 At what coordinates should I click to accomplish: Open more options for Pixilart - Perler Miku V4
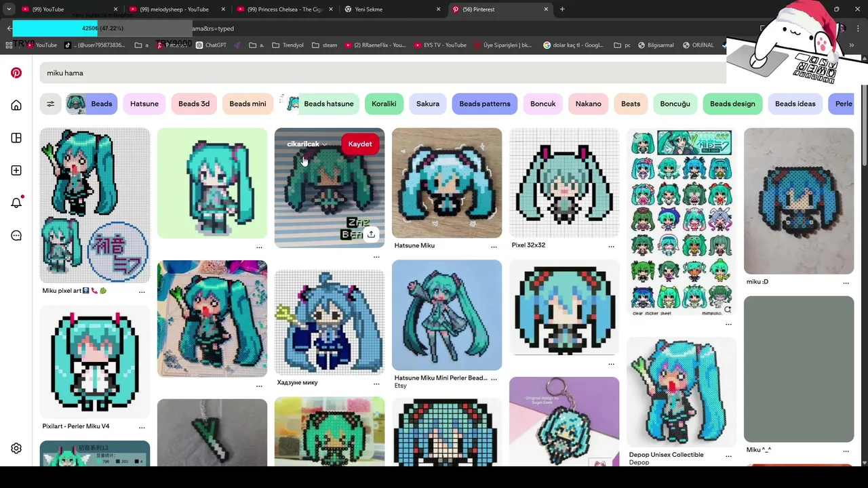[142, 427]
